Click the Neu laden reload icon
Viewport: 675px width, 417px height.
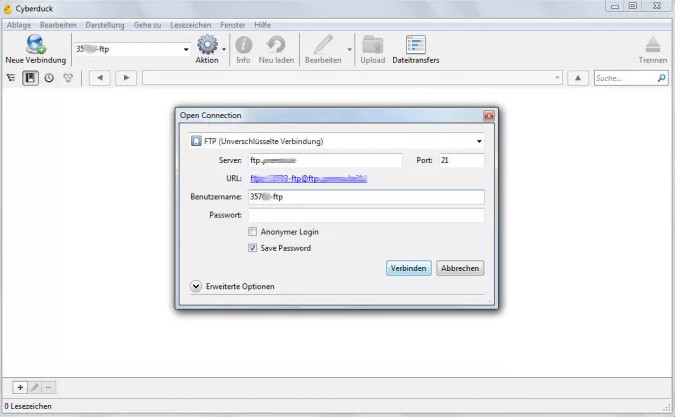point(276,45)
